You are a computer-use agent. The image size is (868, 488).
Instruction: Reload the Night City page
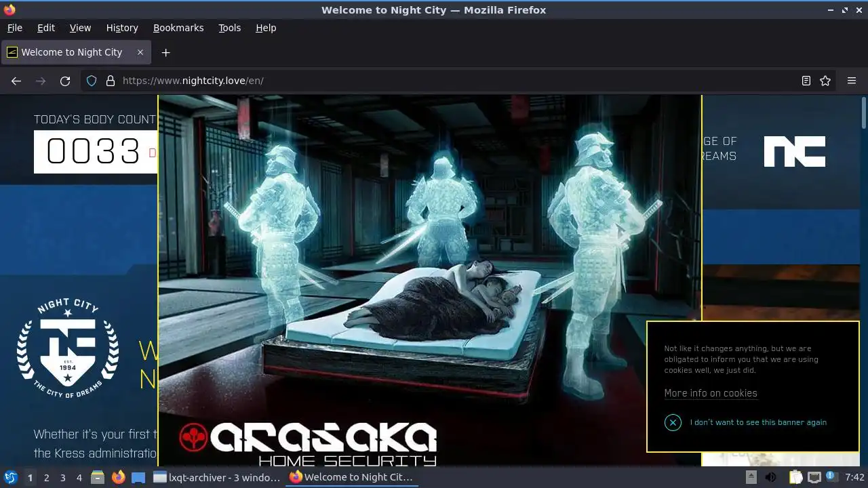coord(65,81)
